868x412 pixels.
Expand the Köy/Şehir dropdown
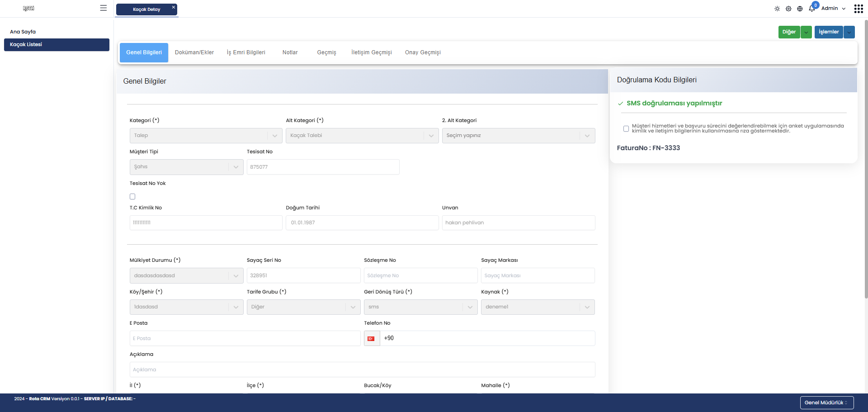(186, 307)
